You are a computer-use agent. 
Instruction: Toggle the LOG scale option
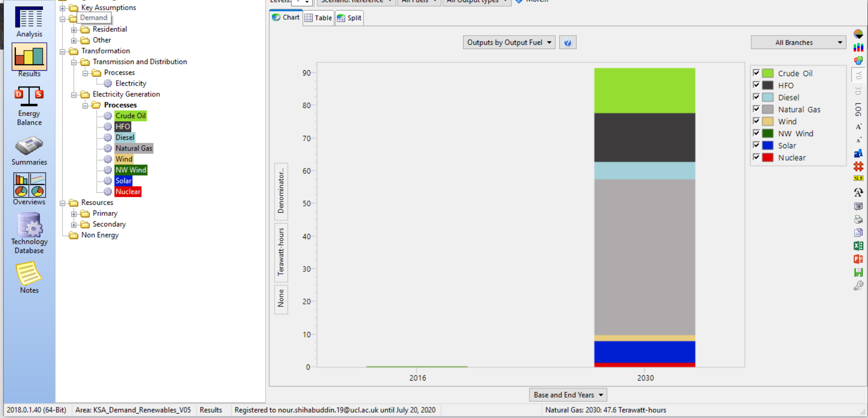(858, 110)
